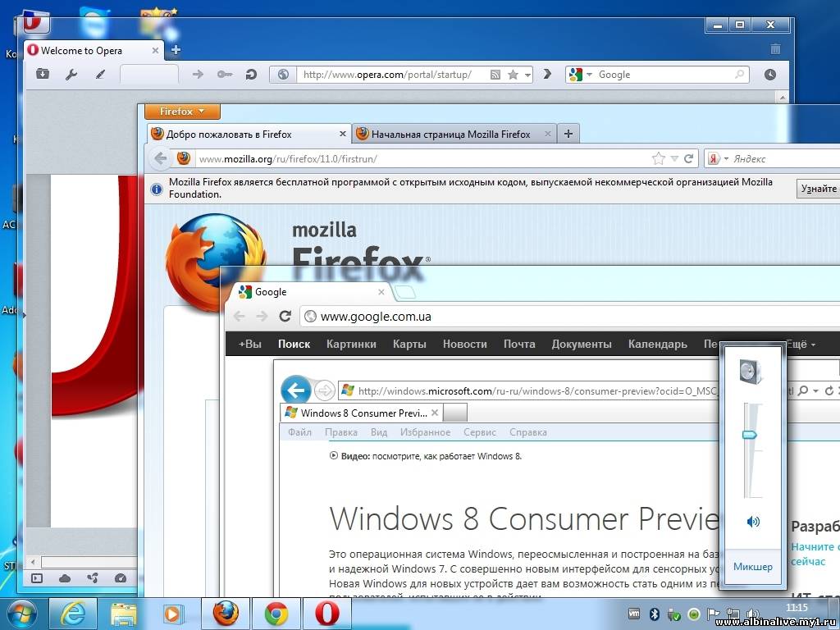
Task: Click the +Вы link in Google's bar
Action: [x=250, y=344]
